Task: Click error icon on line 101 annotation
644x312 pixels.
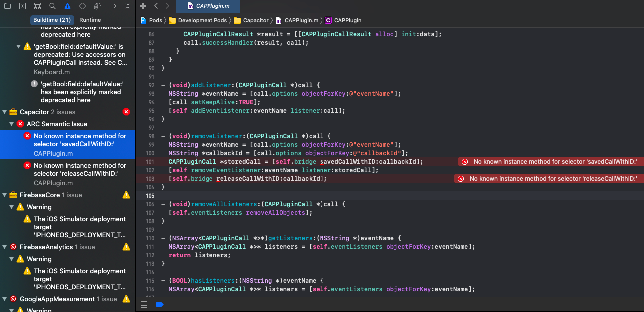Action: pyautogui.click(x=465, y=162)
